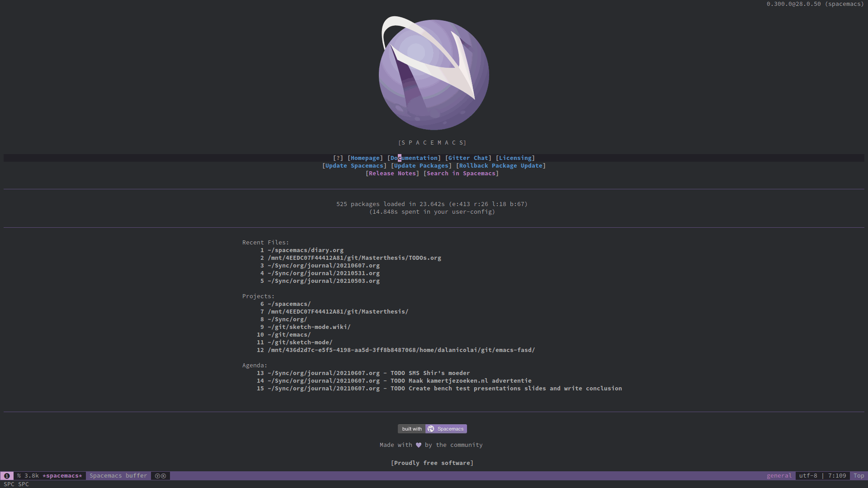Click Made with by the community text
The width and height of the screenshot is (868, 488).
[431, 445]
